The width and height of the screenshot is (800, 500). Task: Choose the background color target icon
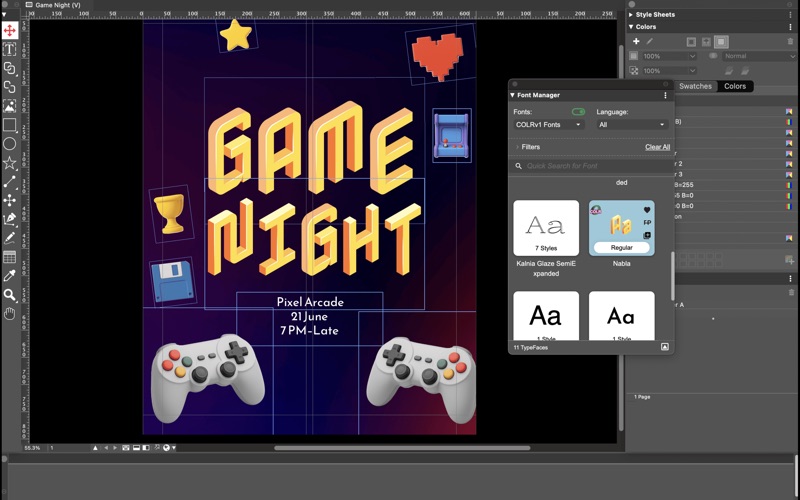pyautogui.click(x=721, y=42)
